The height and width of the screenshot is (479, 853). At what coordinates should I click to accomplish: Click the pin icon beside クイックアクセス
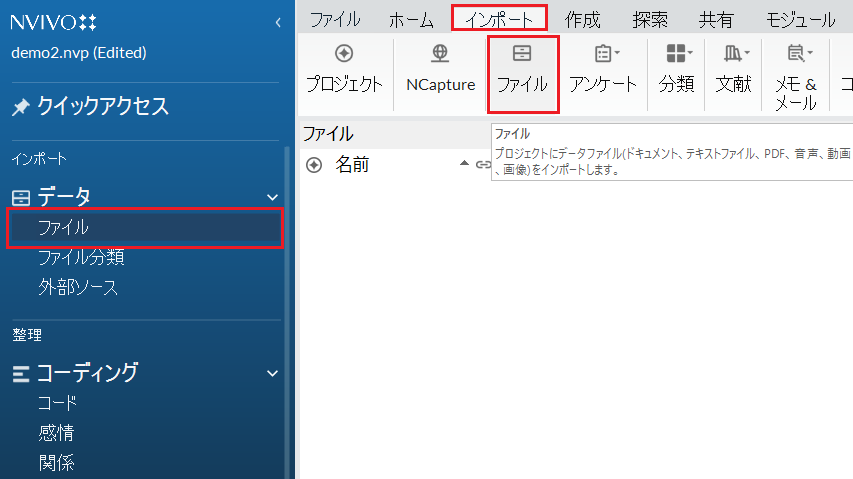(x=21, y=107)
